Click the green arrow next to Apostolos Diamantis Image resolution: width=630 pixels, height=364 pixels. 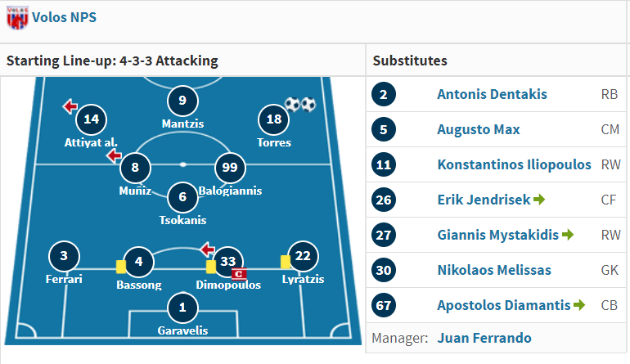pos(579,305)
